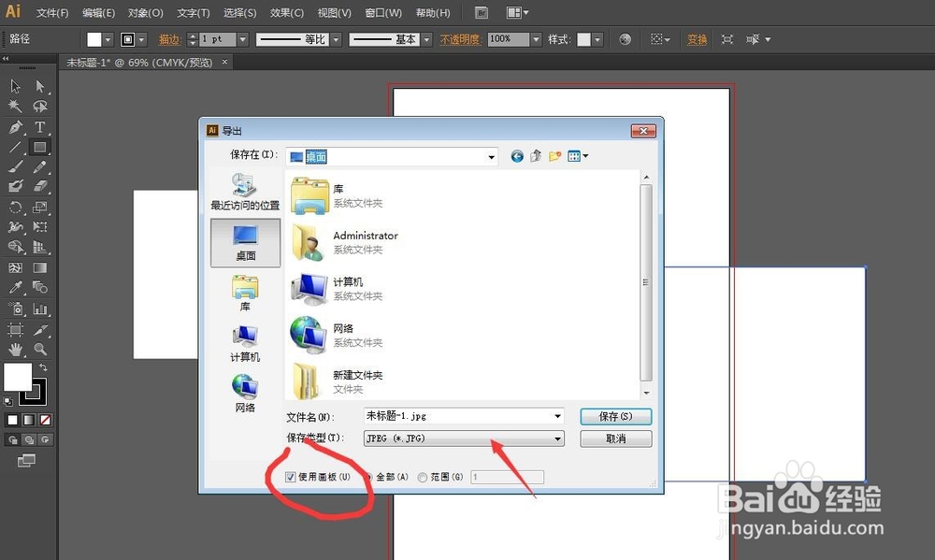Select the Pen tool in the toolbar
This screenshot has width=935, height=560.
click(x=14, y=127)
